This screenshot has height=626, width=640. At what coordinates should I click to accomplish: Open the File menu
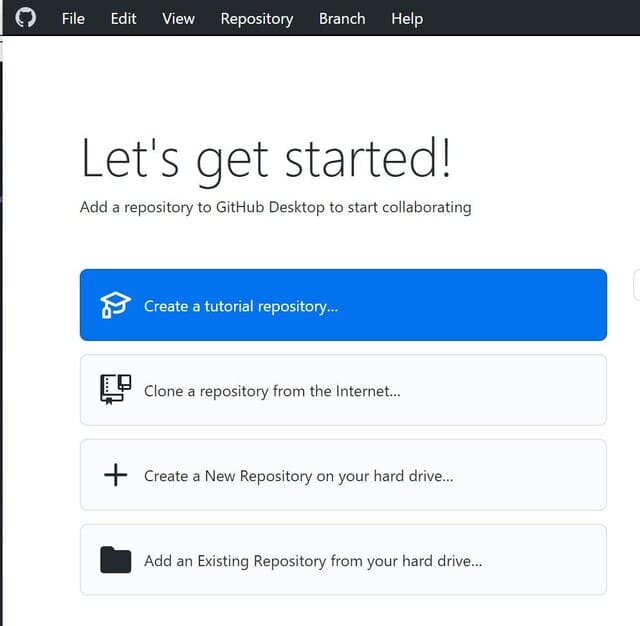(x=73, y=18)
